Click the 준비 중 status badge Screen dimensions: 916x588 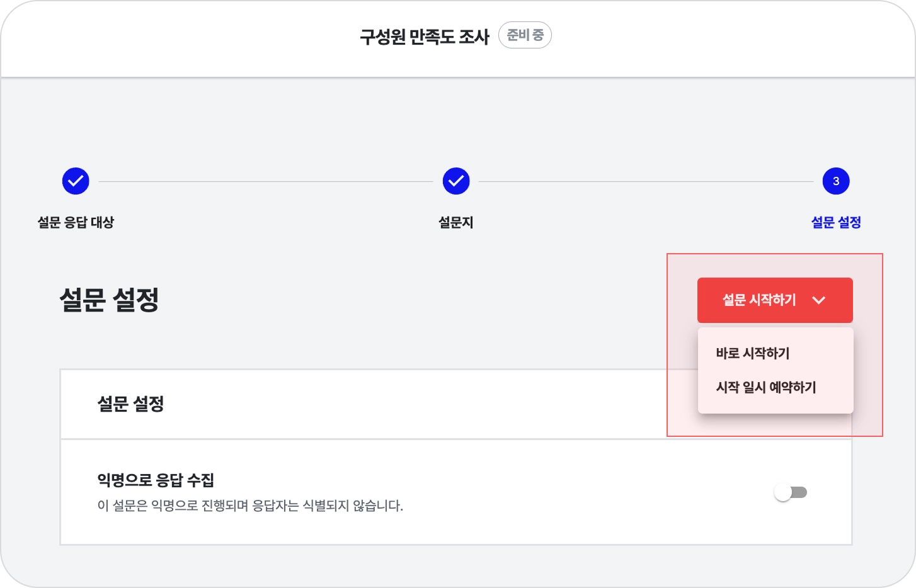[x=525, y=35]
